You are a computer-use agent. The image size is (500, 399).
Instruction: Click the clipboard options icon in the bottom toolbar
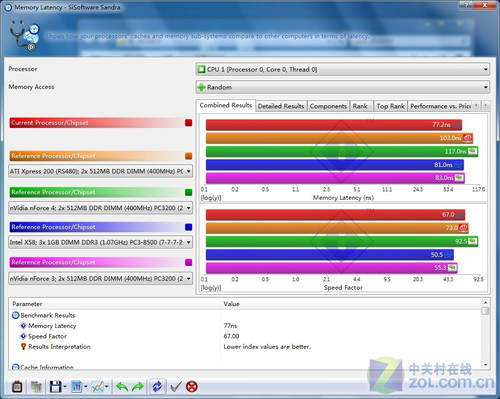(17, 387)
